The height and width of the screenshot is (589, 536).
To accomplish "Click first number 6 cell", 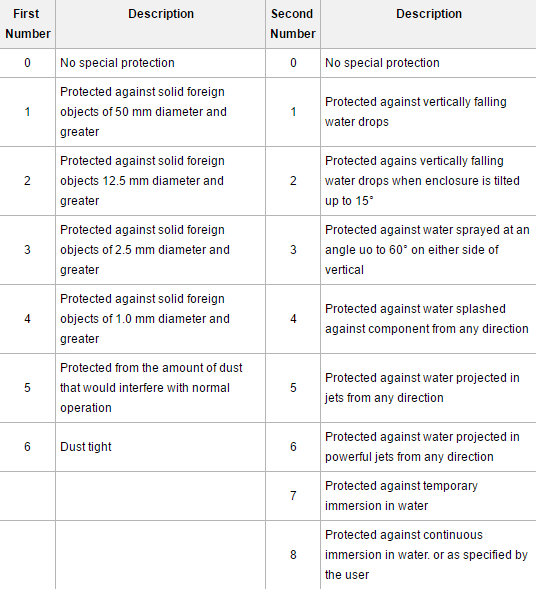I will point(27,447).
